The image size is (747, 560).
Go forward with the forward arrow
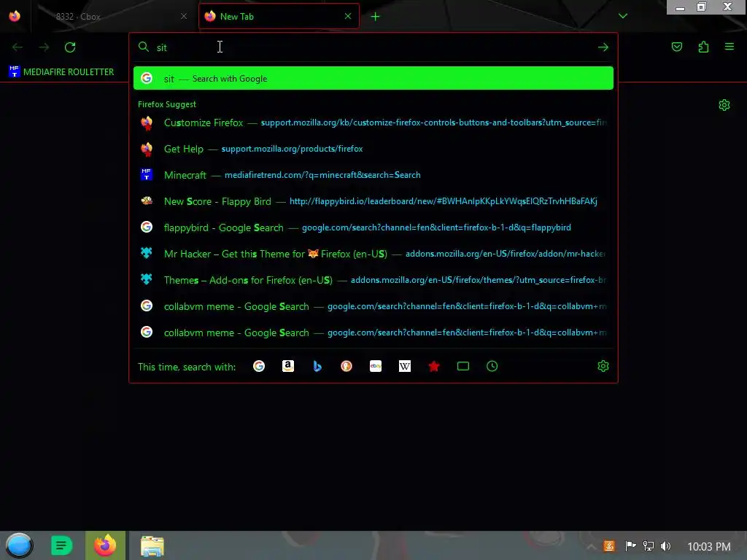(44, 47)
